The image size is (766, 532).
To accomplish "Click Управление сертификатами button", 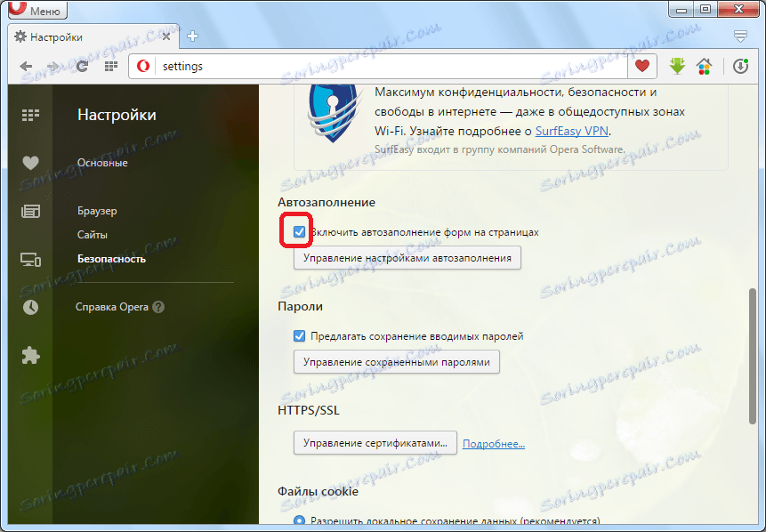I will [x=375, y=443].
